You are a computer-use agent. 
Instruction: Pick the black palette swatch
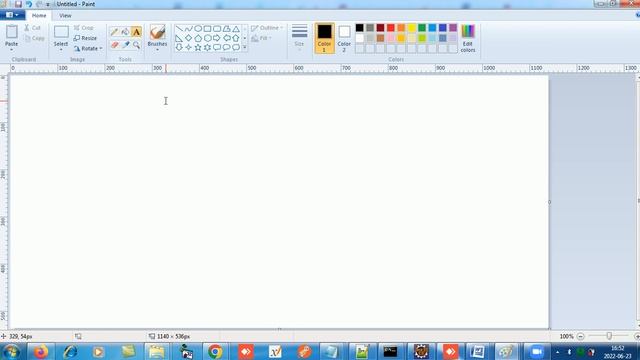359,28
